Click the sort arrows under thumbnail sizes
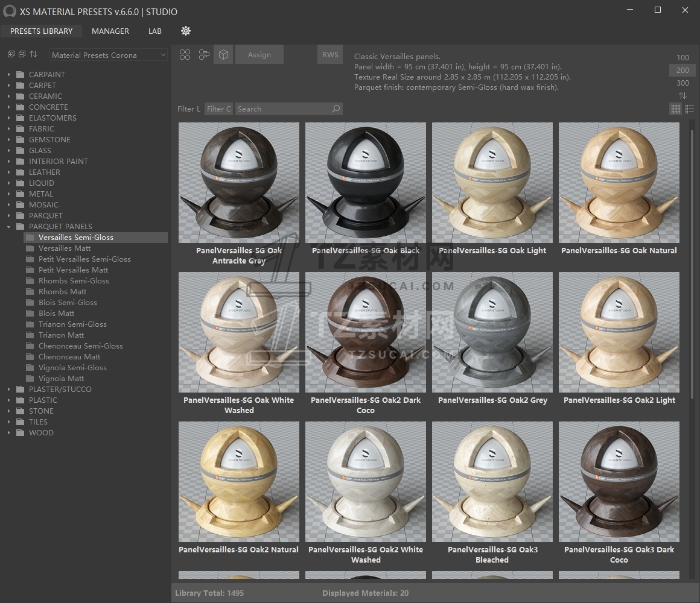The height and width of the screenshot is (603, 700). click(x=682, y=95)
